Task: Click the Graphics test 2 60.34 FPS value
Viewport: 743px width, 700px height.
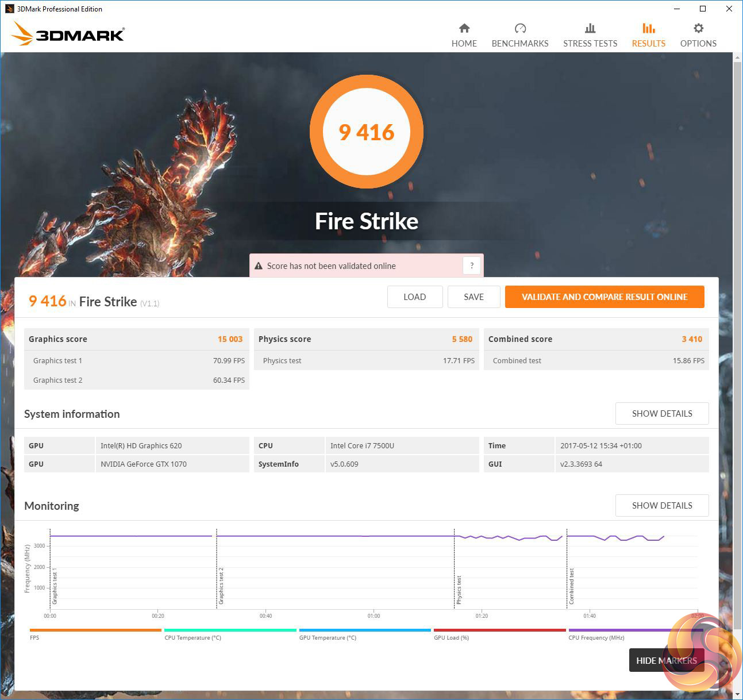Action: (x=229, y=380)
